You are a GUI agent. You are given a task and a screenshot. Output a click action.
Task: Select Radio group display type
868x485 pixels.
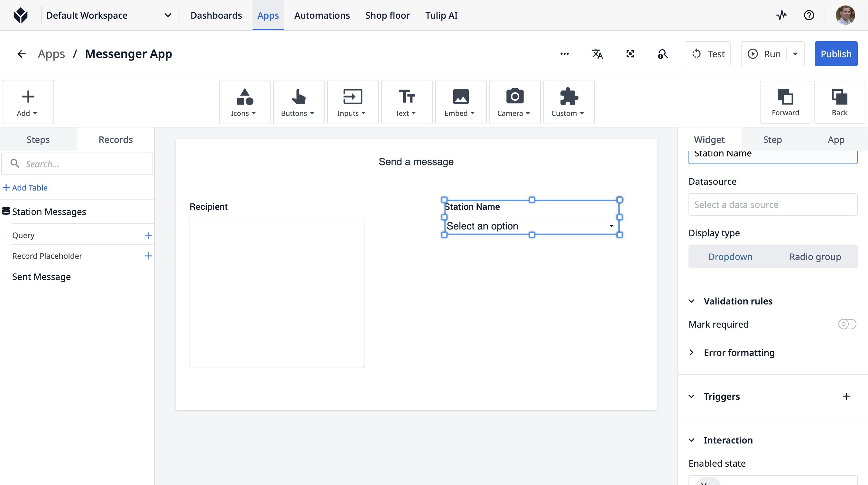[815, 257]
